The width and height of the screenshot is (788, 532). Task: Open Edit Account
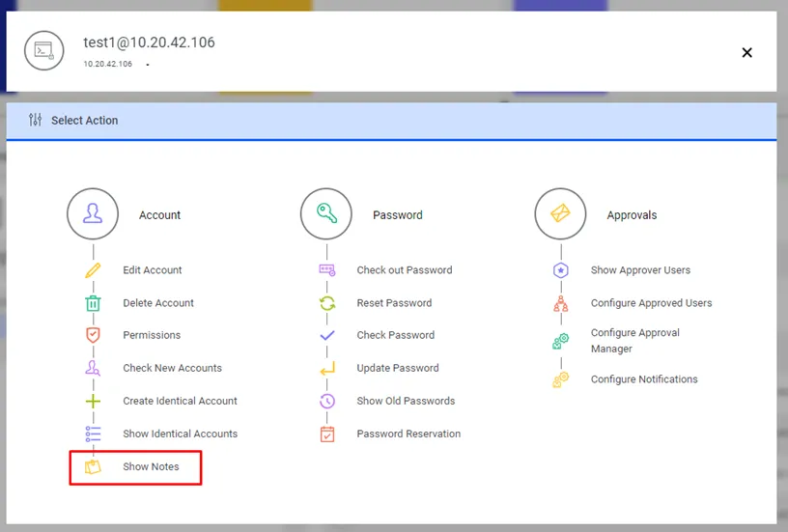(x=153, y=270)
